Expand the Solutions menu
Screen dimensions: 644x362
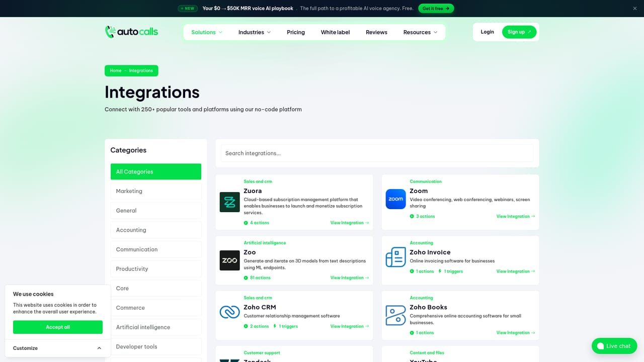207,32
